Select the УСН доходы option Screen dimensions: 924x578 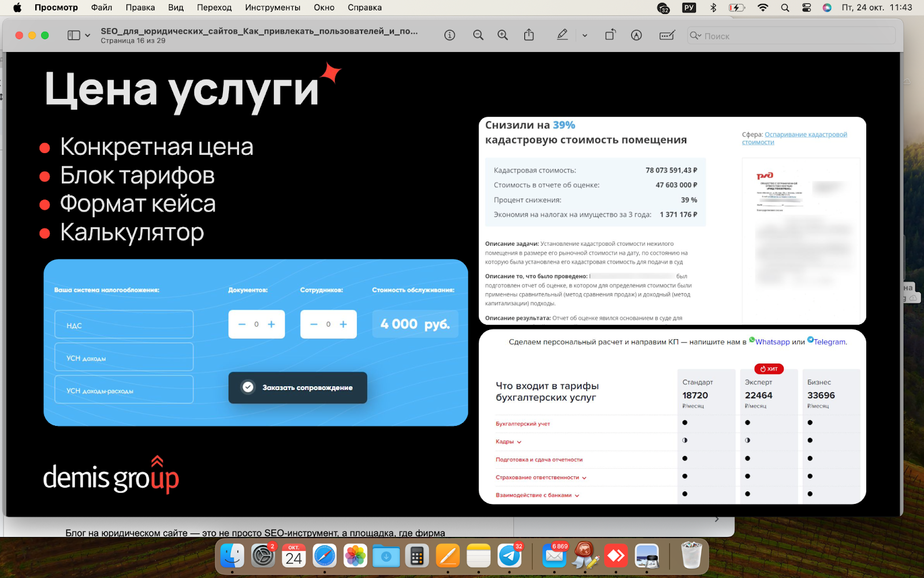click(123, 357)
